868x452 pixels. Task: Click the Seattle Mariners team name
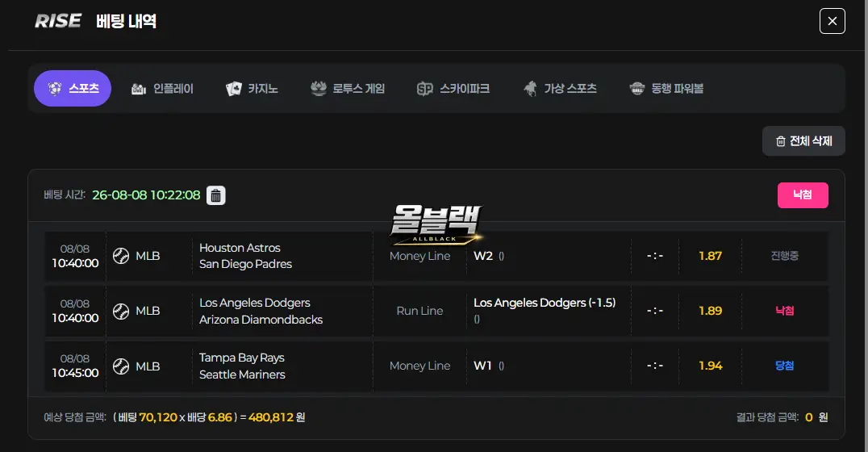pos(242,375)
